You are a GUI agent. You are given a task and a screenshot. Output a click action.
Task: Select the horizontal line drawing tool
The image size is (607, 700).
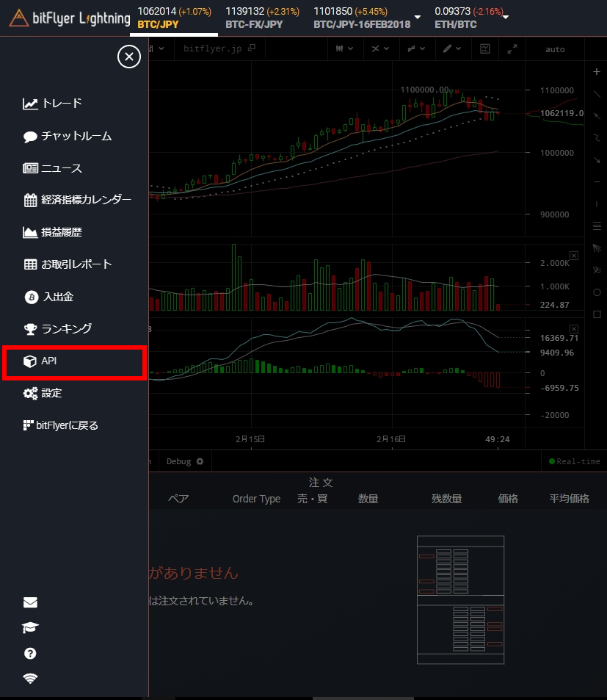pyautogui.click(x=597, y=182)
